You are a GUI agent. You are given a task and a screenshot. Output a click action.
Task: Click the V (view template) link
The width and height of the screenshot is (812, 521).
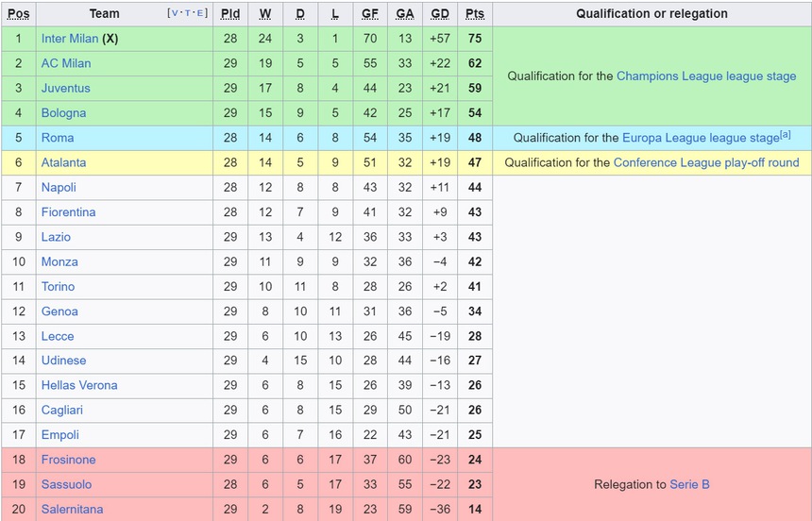tap(174, 13)
